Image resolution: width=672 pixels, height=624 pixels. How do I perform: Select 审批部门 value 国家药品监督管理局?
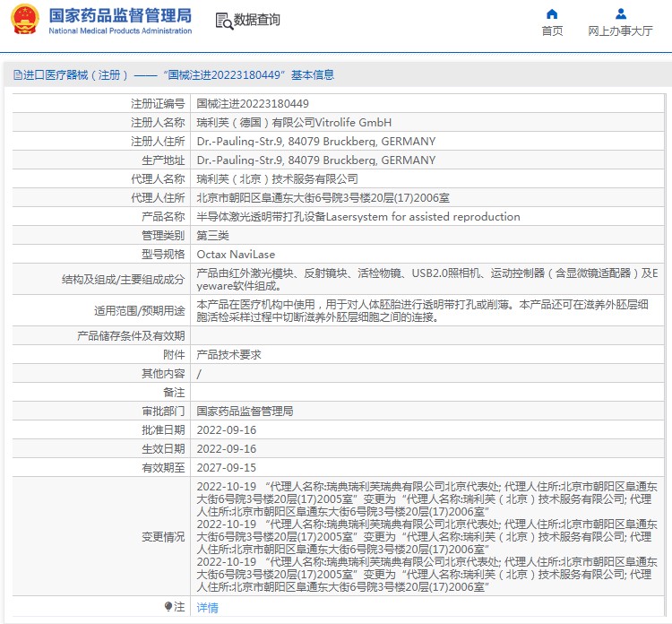pos(245,412)
